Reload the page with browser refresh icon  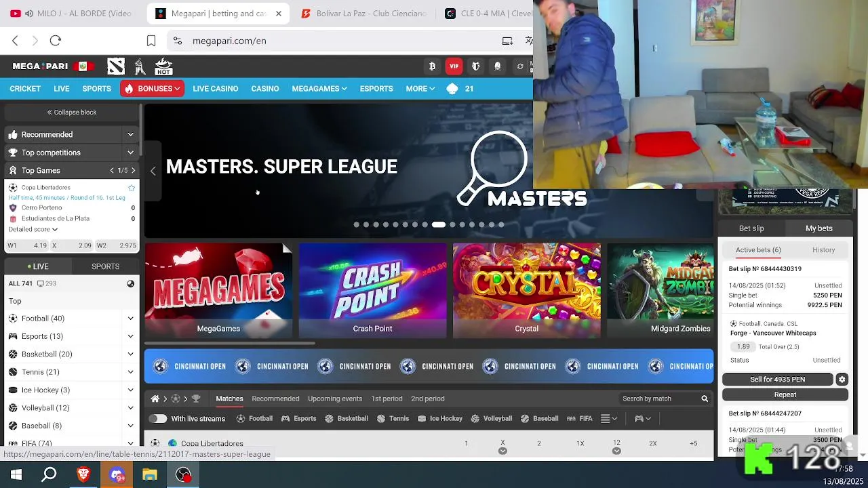[56, 41]
